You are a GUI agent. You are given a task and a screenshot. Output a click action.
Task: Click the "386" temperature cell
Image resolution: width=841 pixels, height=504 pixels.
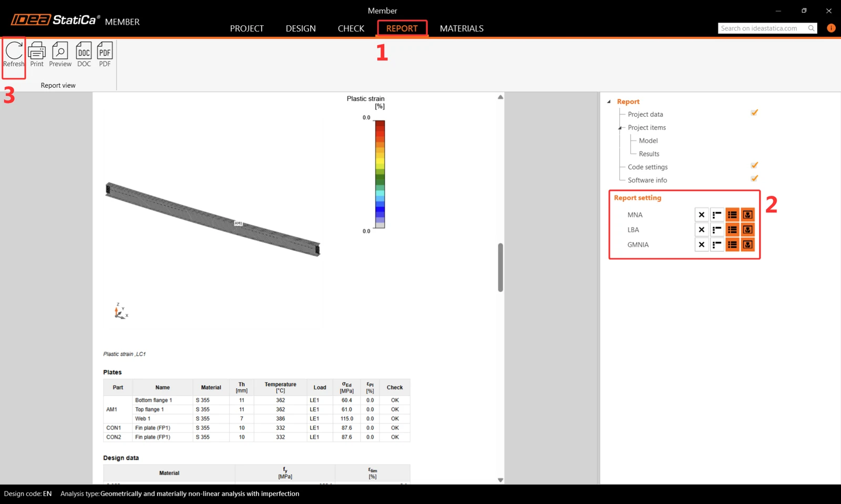click(281, 419)
